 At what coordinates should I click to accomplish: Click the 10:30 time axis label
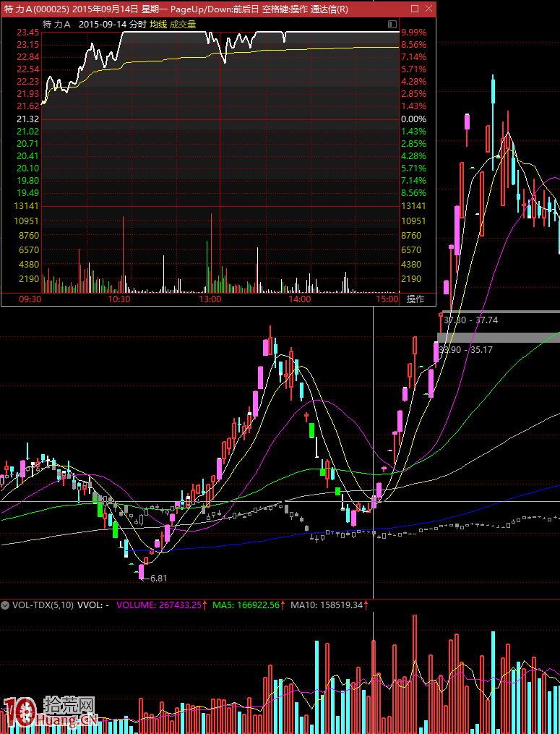tap(119, 299)
